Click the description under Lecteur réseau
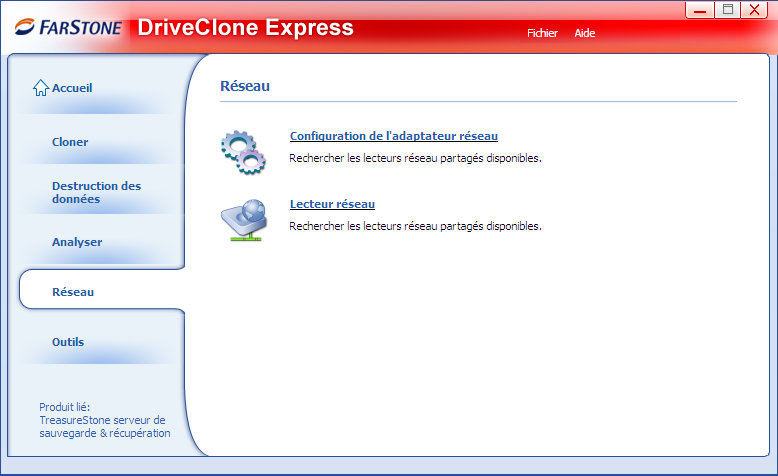778x476 pixels. [415, 226]
